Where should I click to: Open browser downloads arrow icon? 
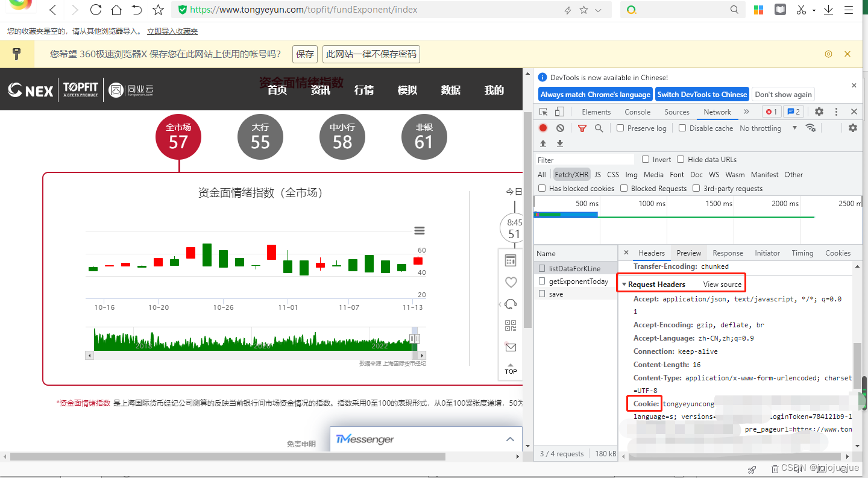(828, 10)
